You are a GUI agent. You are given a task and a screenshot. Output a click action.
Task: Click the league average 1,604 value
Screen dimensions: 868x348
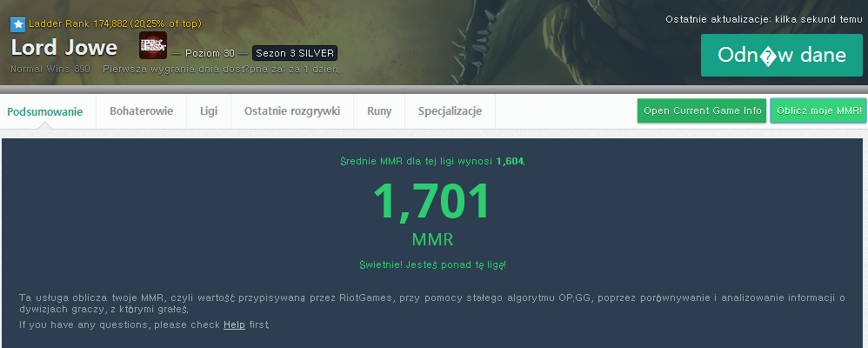[510, 161]
